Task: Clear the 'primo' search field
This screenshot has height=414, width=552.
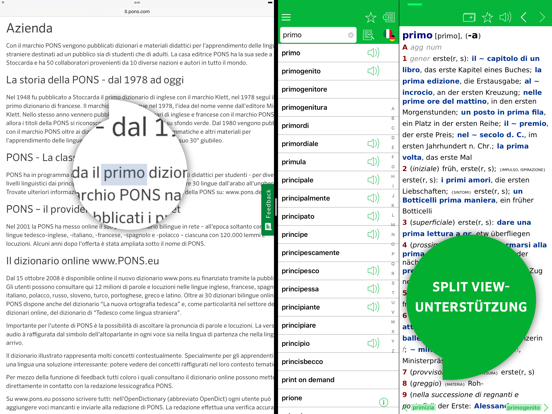Action: click(351, 35)
